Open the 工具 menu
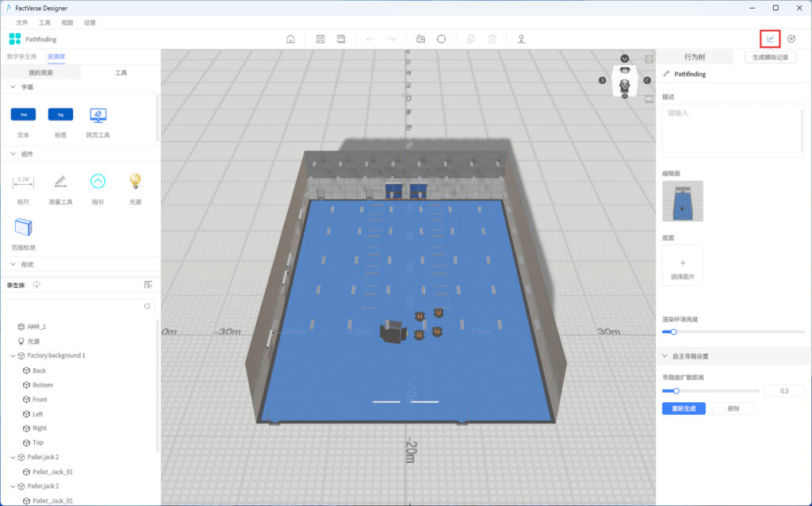812x506 pixels. pos(44,23)
